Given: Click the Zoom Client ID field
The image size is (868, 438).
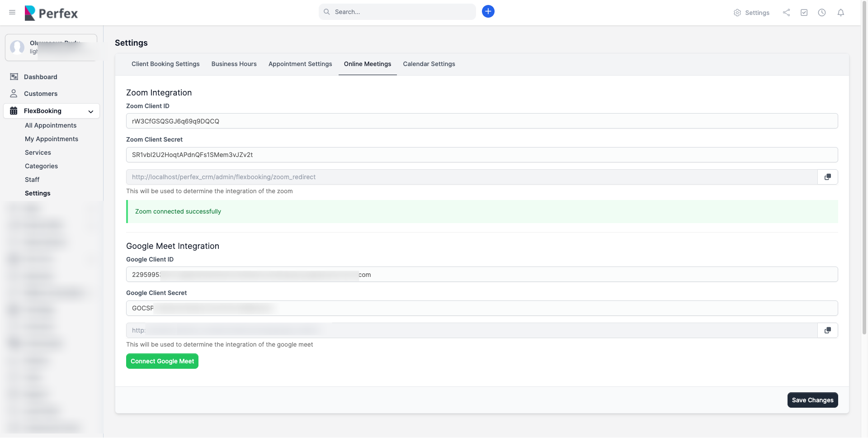Looking at the screenshot, I should [482, 121].
